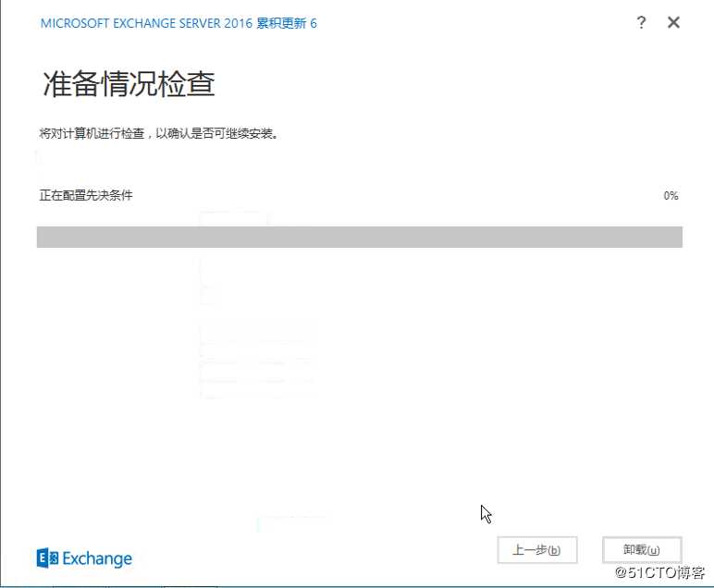Click the 卸载(u) uninstall button
This screenshot has height=588, width=714.
tap(642, 550)
